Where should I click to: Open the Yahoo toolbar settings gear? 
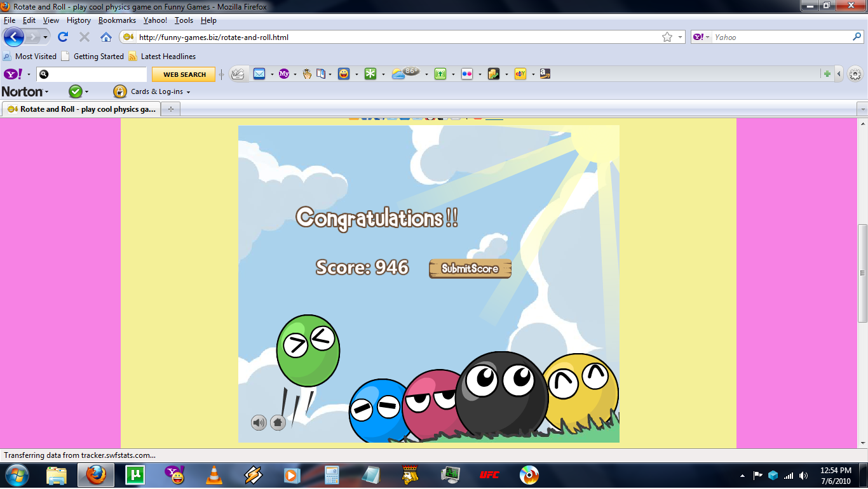pyautogui.click(x=855, y=74)
